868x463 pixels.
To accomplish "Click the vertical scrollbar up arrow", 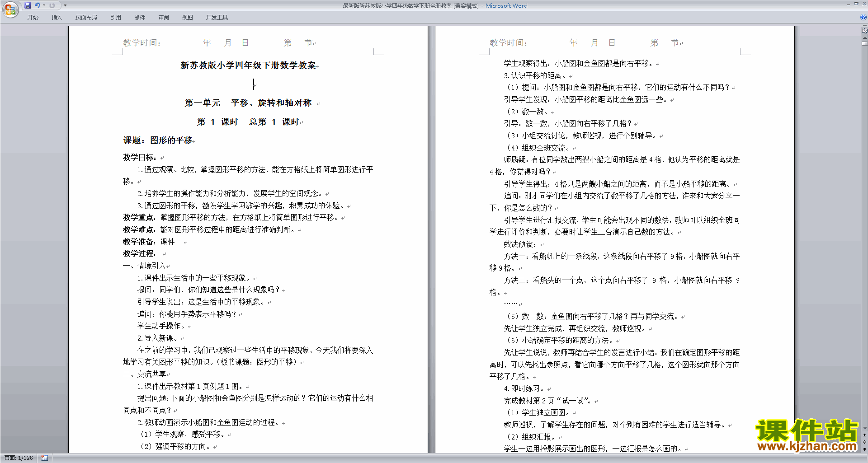I will [864, 38].
